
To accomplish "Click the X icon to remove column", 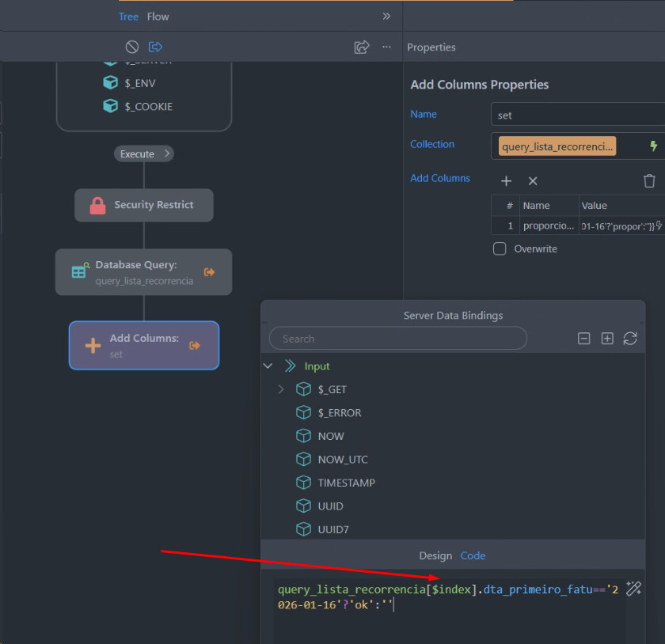I will [533, 181].
